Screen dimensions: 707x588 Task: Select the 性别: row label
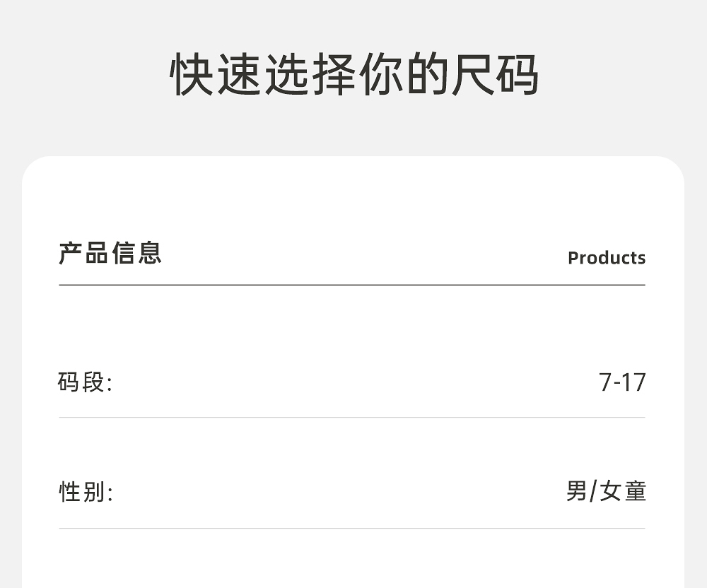86,492
